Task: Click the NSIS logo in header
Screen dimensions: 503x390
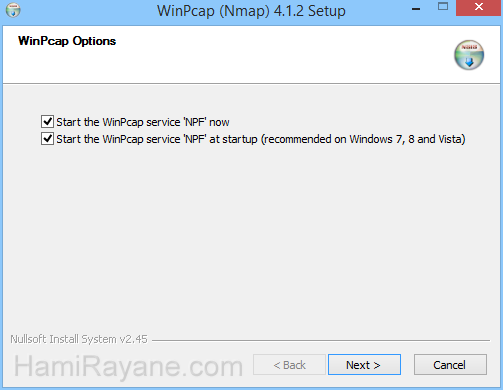Action: click(469, 55)
